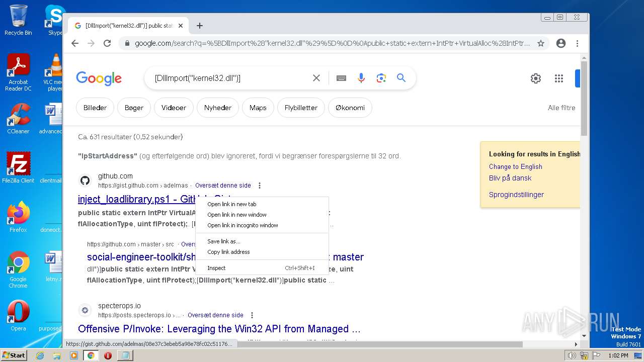The image size is (644, 362).
Task: Launch CCleaner desktop shortcut
Action: coord(18,119)
